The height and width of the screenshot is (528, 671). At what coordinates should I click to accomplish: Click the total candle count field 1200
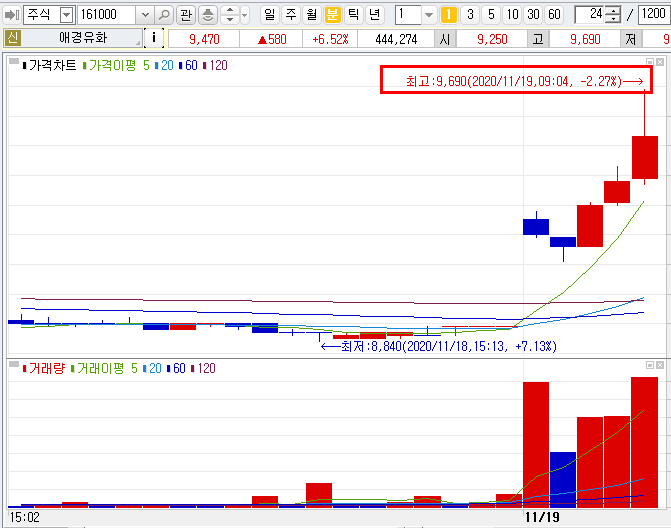[653, 15]
